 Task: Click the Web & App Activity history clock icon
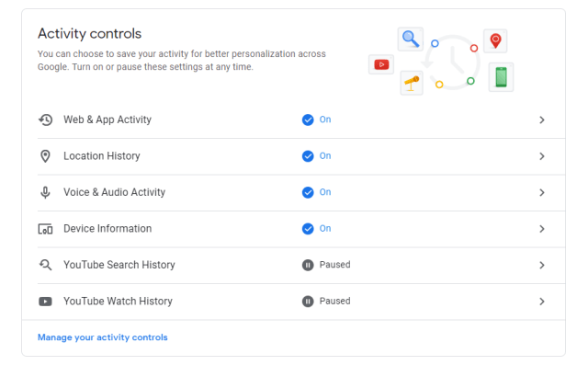click(45, 120)
